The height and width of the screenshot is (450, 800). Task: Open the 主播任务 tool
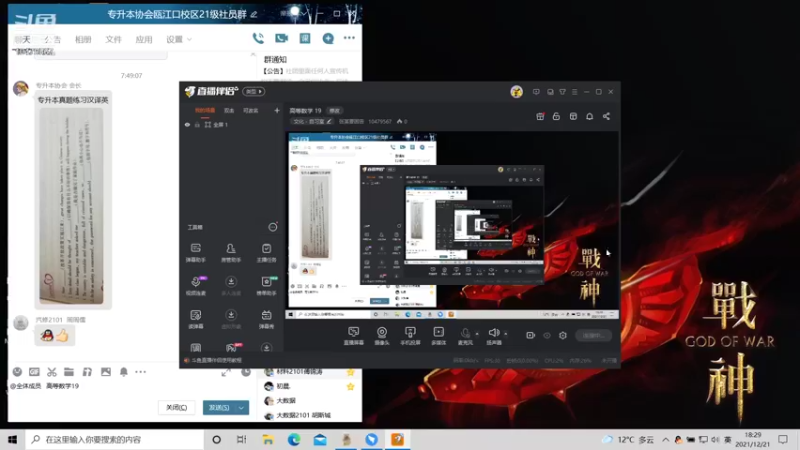click(266, 253)
